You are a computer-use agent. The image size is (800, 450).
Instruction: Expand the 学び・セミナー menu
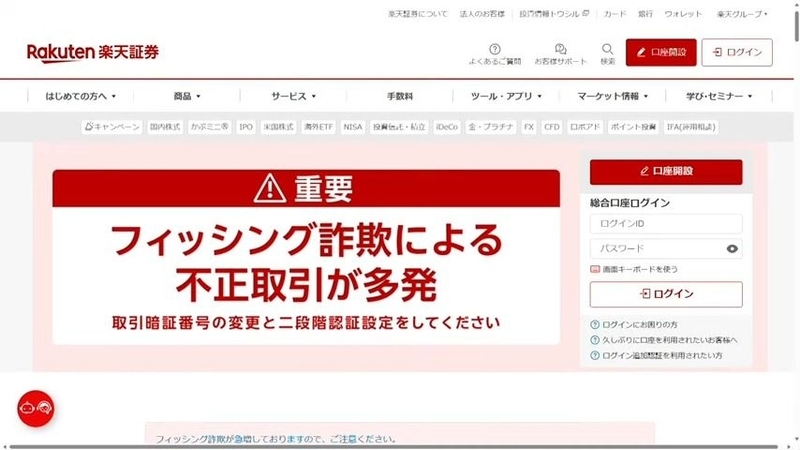tap(719, 96)
